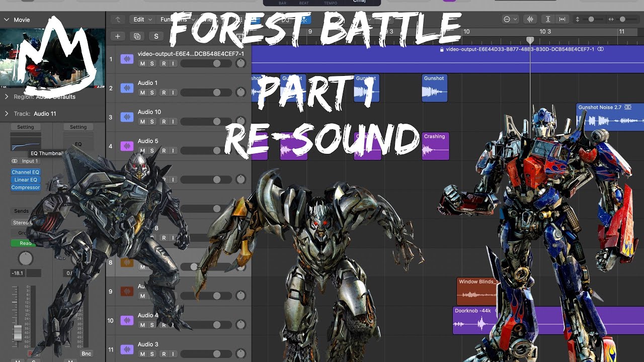The width and height of the screenshot is (644, 362).
Task: Open the Compressor plugin
Action: click(x=26, y=187)
